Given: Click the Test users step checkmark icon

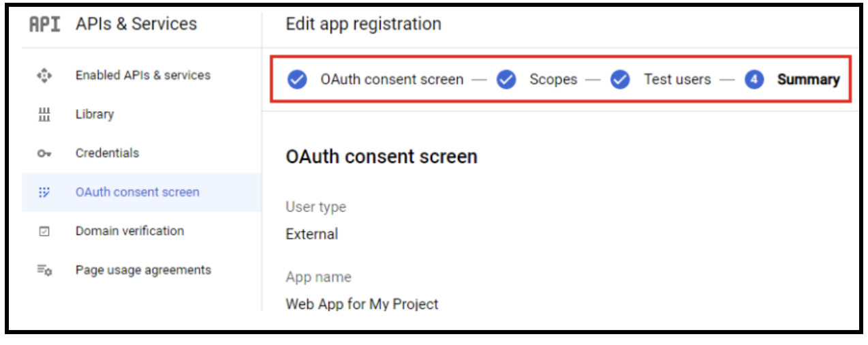Looking at the screenshot, I should pyautogui.click(x=620, y=80).
